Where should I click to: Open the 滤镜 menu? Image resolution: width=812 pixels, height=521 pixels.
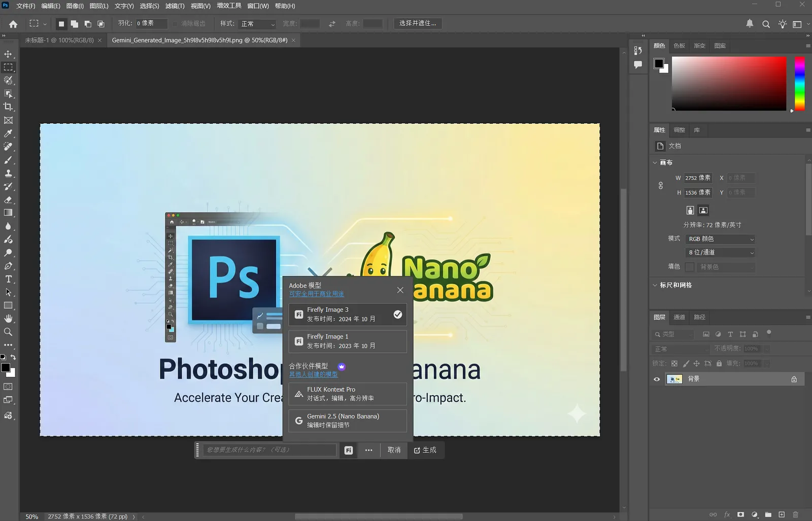pos(175,6)
